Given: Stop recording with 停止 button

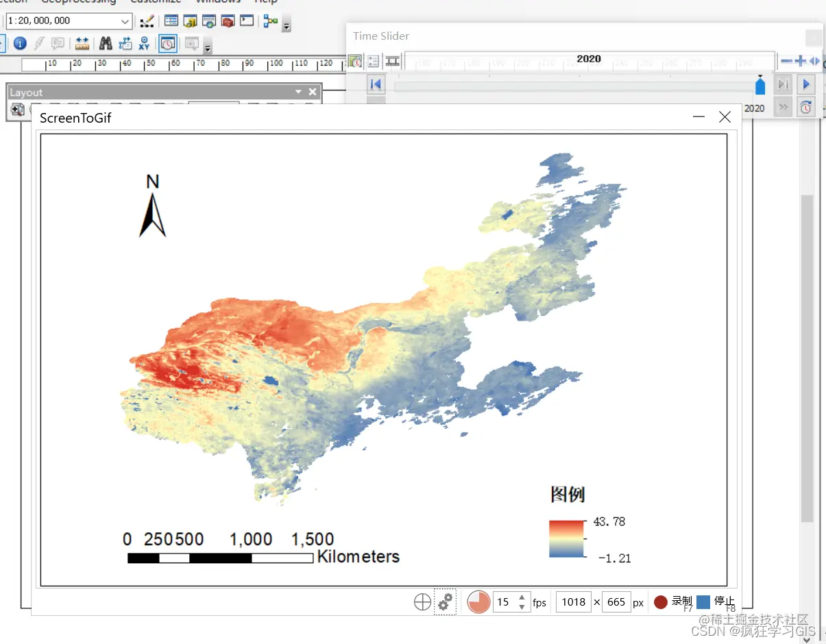Looking at the screenshot, I should (716, 602).
